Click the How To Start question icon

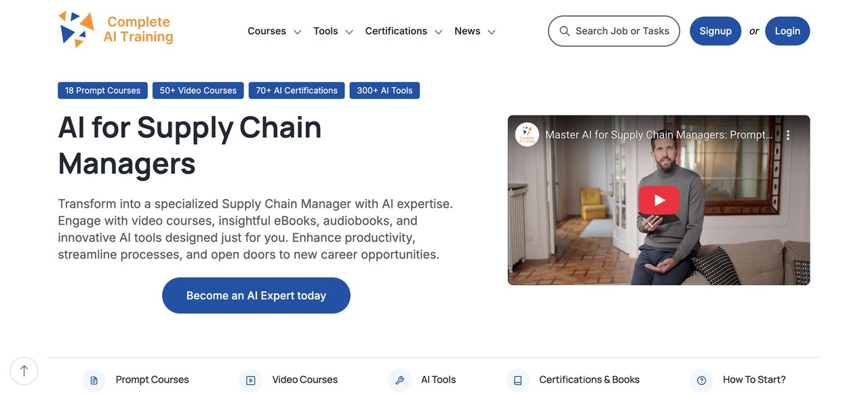coord(701,380)
